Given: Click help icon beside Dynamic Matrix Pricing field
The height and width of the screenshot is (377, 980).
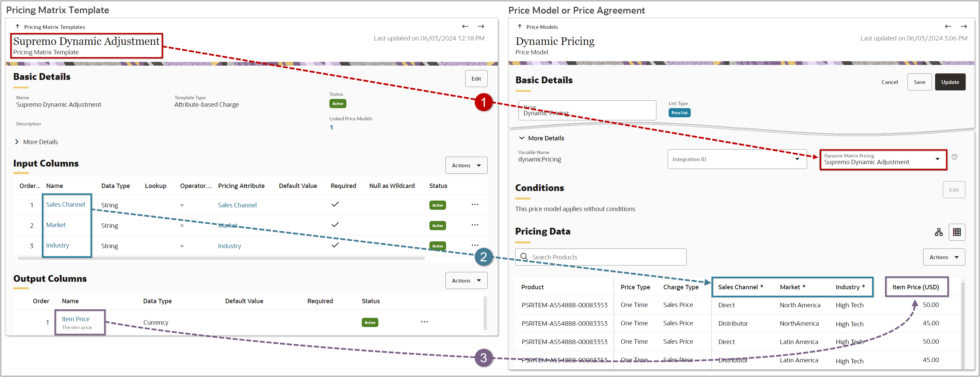Looking at the screenshot, I should tap(955, 157).
